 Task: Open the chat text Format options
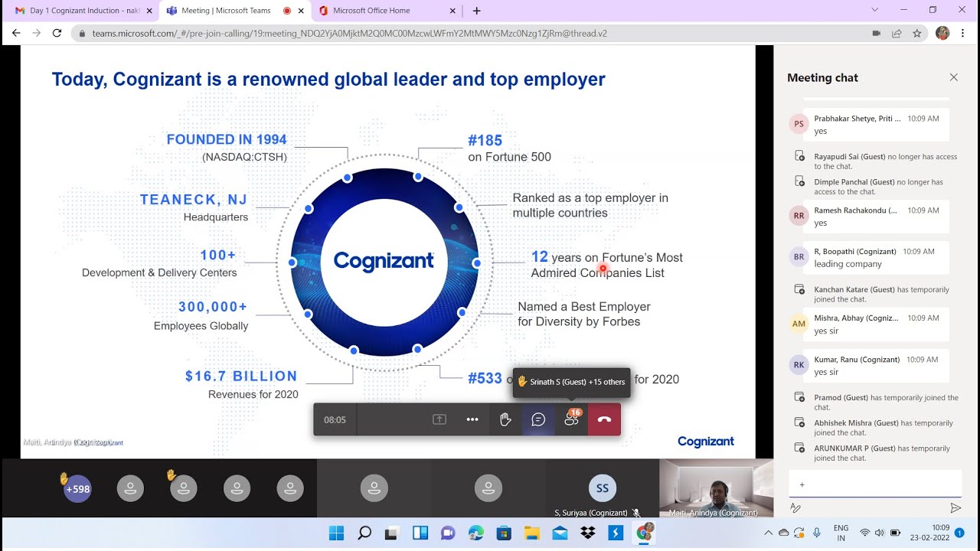pos(795,507)
